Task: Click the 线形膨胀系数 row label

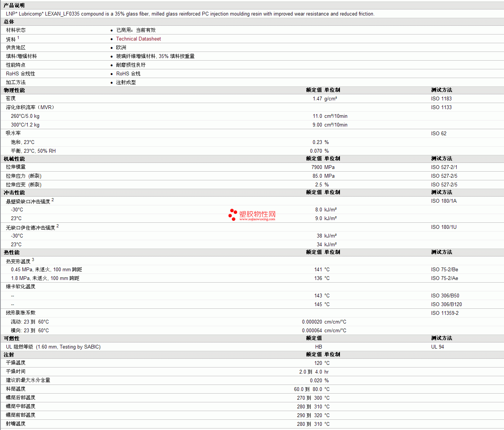Action: coord(20,313)
